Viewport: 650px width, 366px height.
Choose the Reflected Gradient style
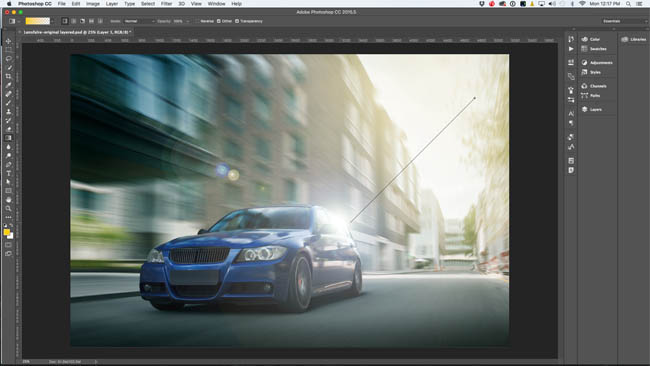pyautogui.click(x=91, y=21)
